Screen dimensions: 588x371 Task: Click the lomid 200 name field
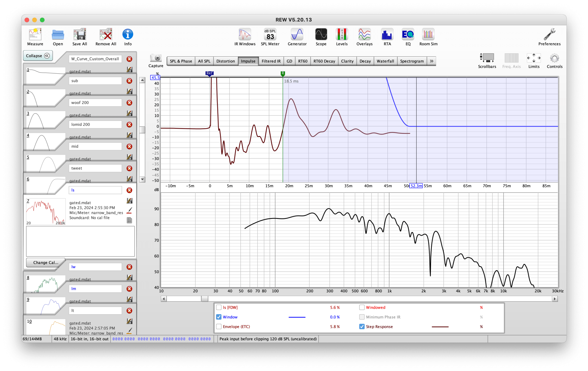[95, 125]
